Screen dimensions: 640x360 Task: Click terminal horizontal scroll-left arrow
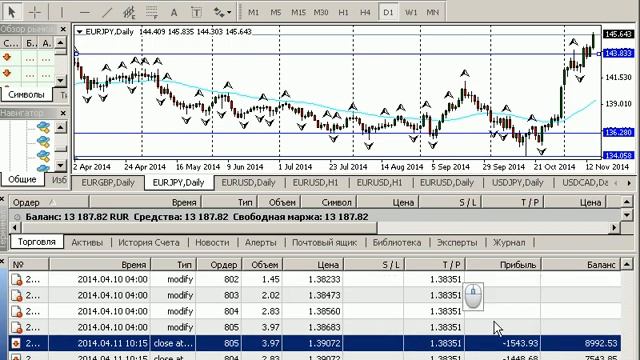pyautogui.click(x=15, y=228)
